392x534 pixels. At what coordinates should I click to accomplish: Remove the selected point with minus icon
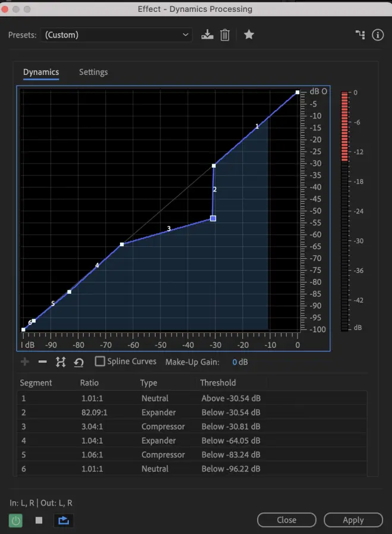point(42,362)
